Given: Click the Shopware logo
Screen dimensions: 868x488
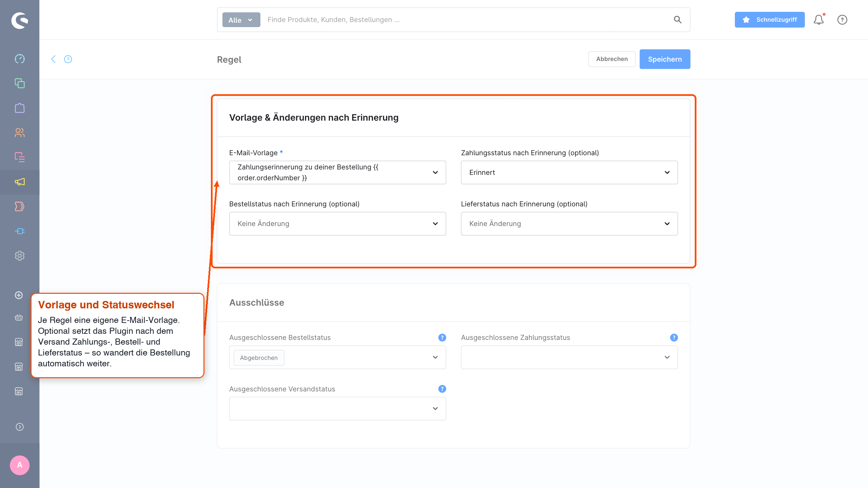Looking at the screenshot, I should pos(20,20).
